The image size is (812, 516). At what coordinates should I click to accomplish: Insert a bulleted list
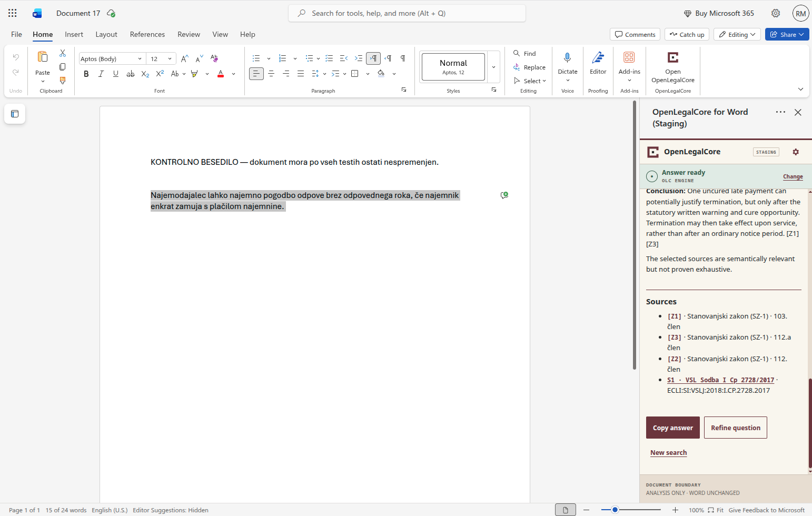tap(256, 58)
